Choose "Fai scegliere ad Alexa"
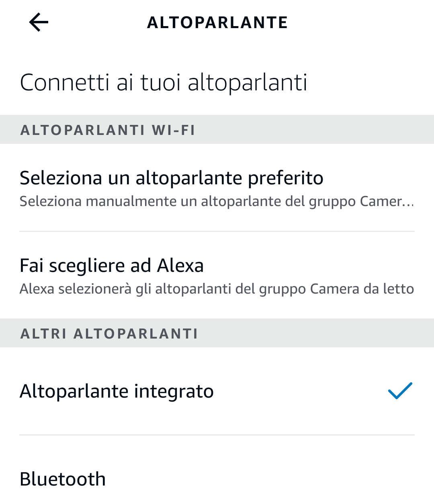434x504 pixels. point(112,265)
